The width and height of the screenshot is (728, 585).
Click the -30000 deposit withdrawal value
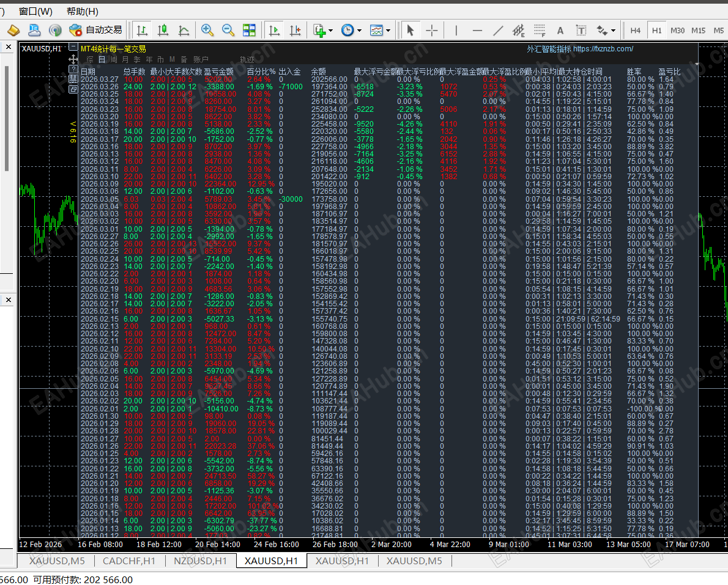[291, 199]
